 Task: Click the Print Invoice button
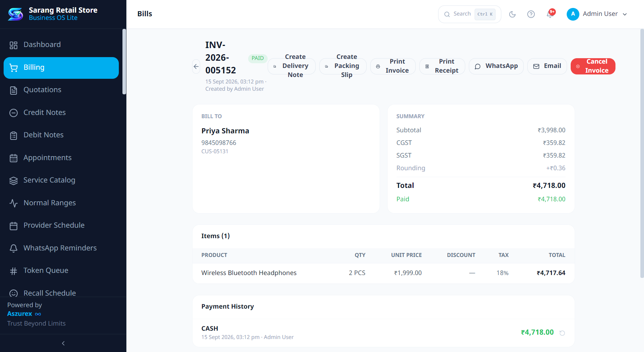click(x=393, y=66)
